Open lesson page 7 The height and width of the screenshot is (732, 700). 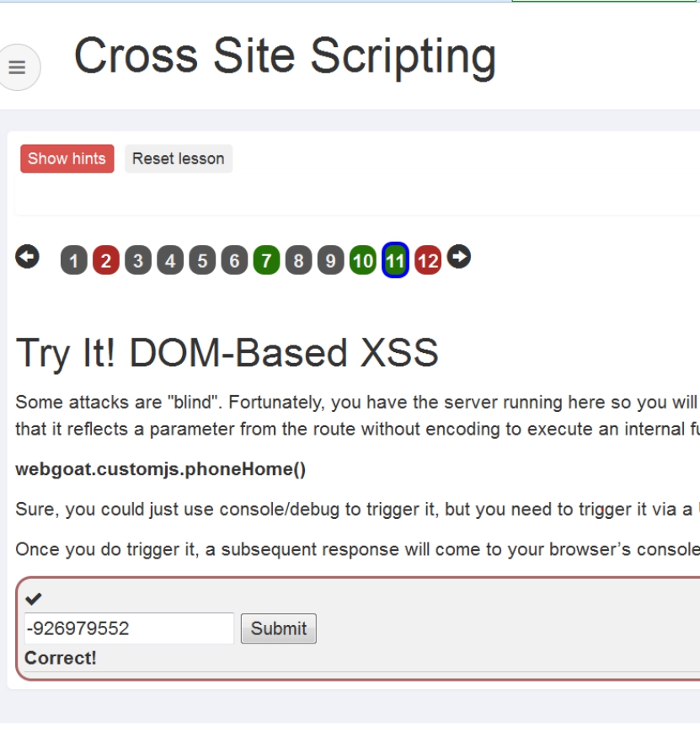point(267,260)
